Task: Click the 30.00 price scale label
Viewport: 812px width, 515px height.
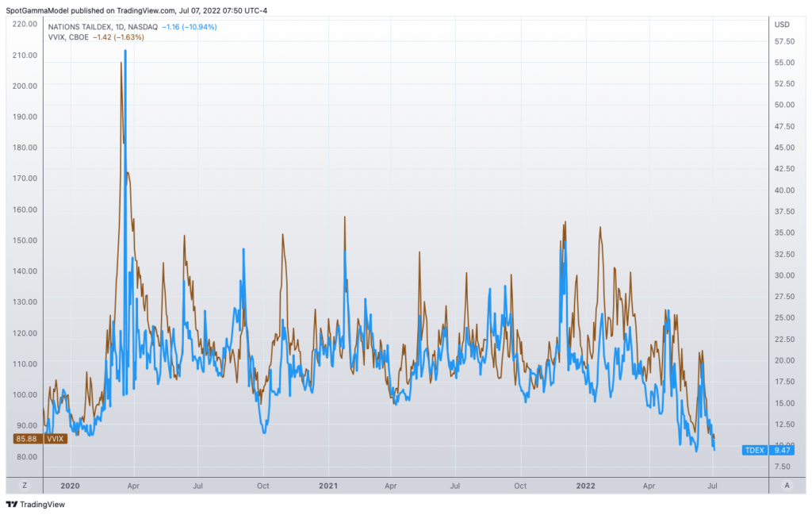Action: [x=784, y=275]
